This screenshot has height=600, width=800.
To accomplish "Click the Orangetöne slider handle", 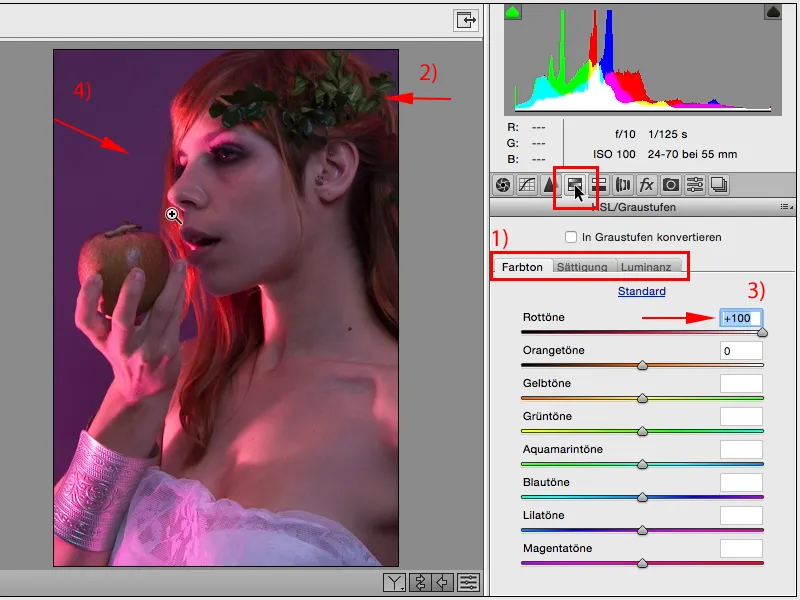I will click(x=642, y=365).
